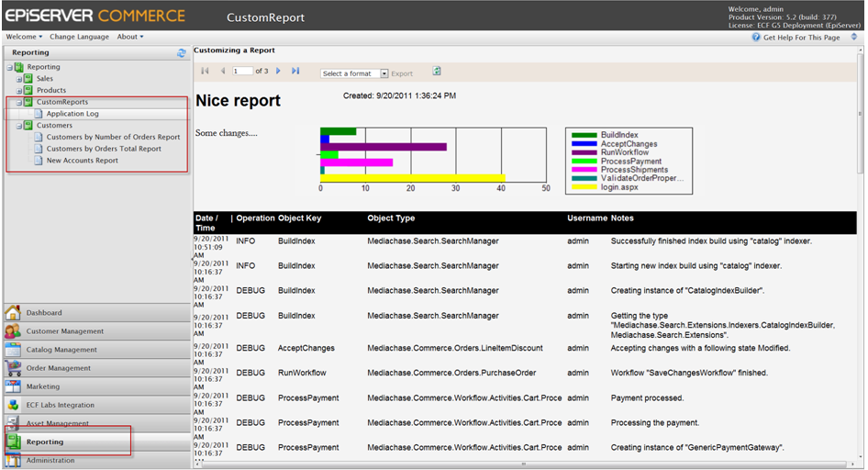
Task: Click the Change Language link
Action: pos(79,37)
